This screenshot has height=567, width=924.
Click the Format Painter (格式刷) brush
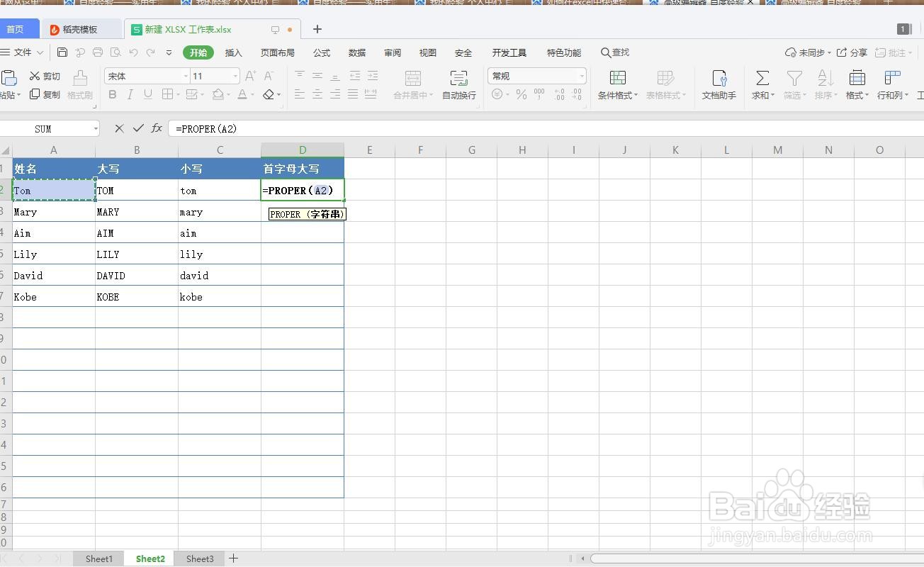[x=80, y=85]
